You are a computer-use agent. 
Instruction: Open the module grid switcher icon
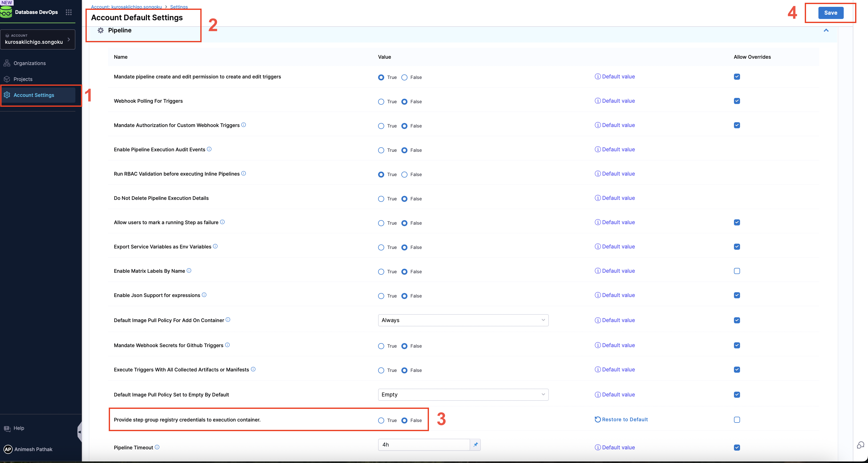[x=69, y=12]
